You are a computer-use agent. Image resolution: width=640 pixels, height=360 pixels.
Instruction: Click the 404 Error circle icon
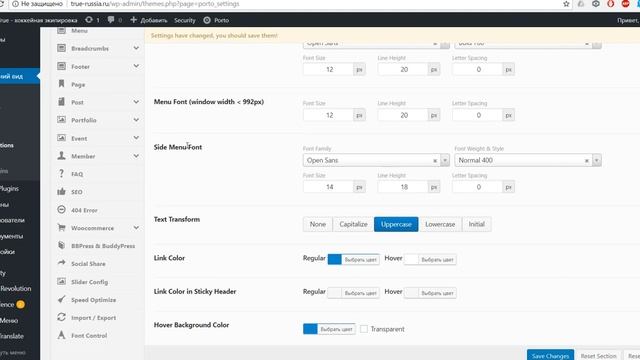pyautogui.click(x=61, y=210)
